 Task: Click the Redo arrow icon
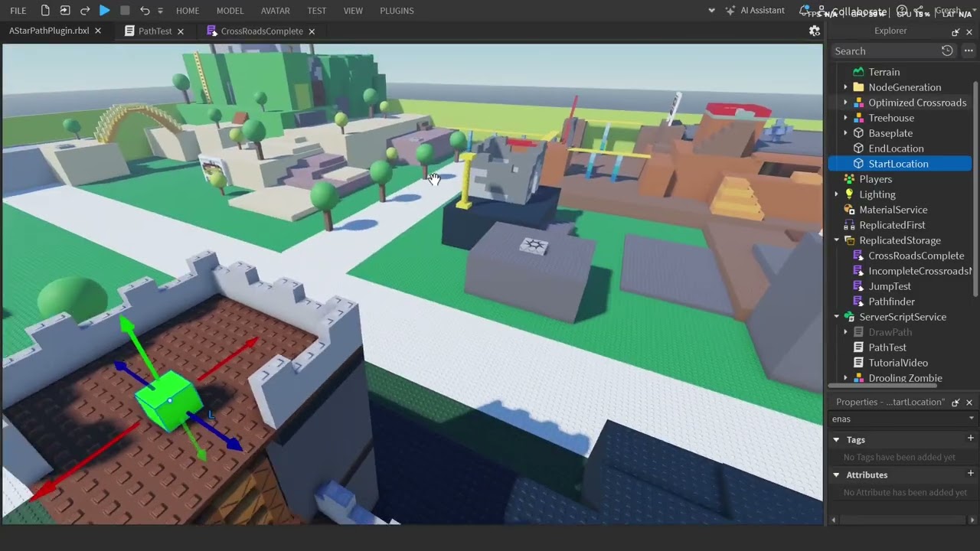85,11
